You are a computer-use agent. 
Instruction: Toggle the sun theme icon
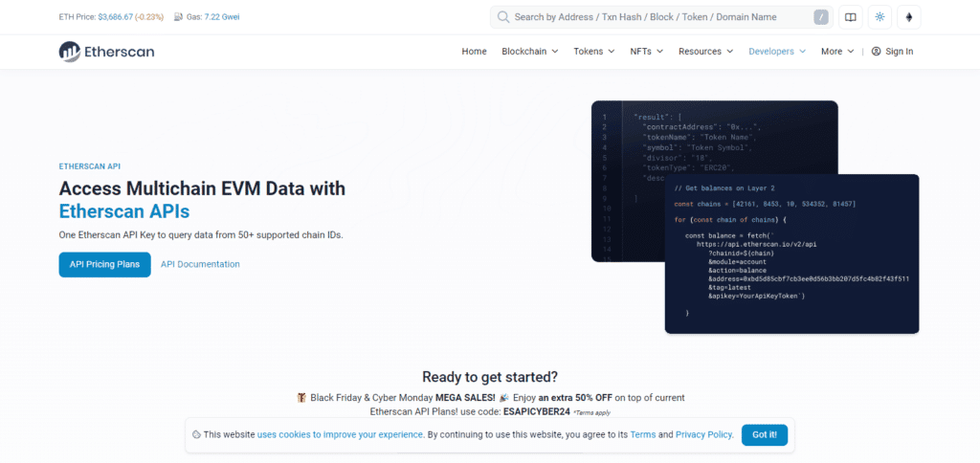(x=880, y=17)
